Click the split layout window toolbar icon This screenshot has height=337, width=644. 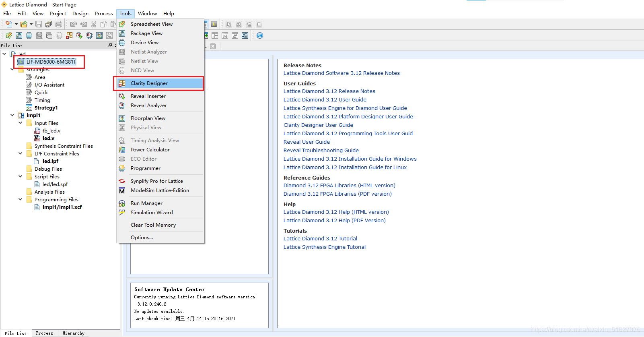coord(215,35)
